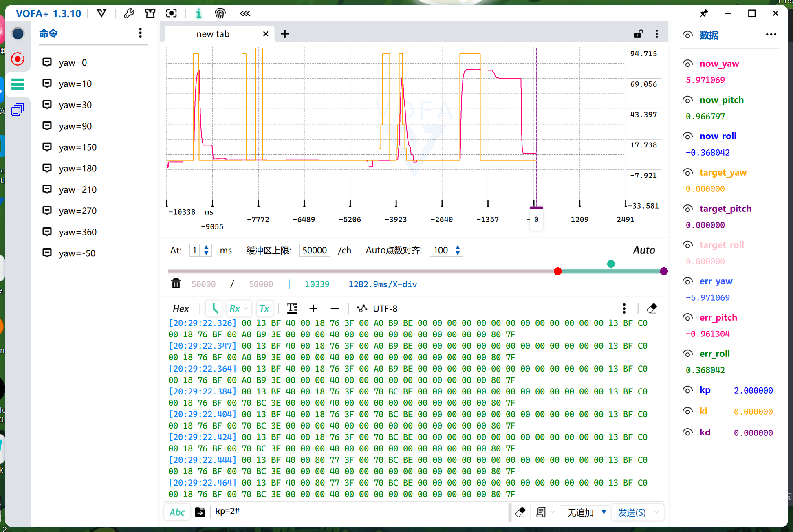Toggle eye icon for err_pitch channel
Screen dimensions: 793x532
coord(687,317)
